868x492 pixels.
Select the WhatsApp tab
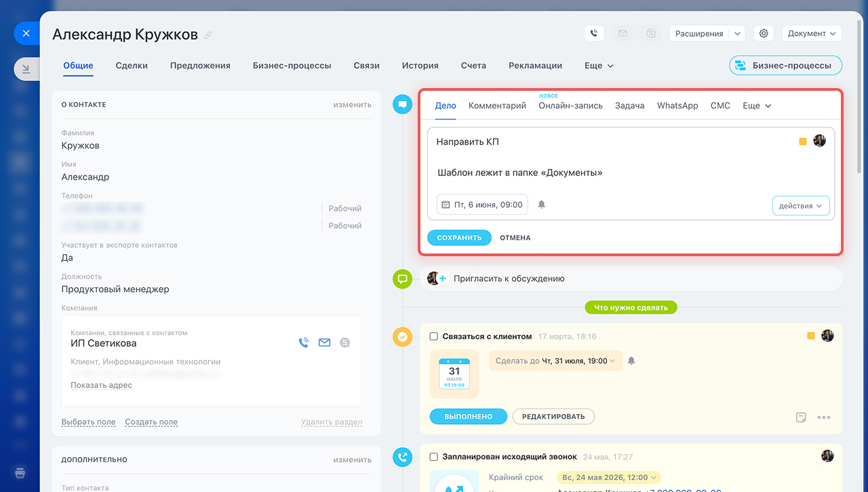[677, 106]
